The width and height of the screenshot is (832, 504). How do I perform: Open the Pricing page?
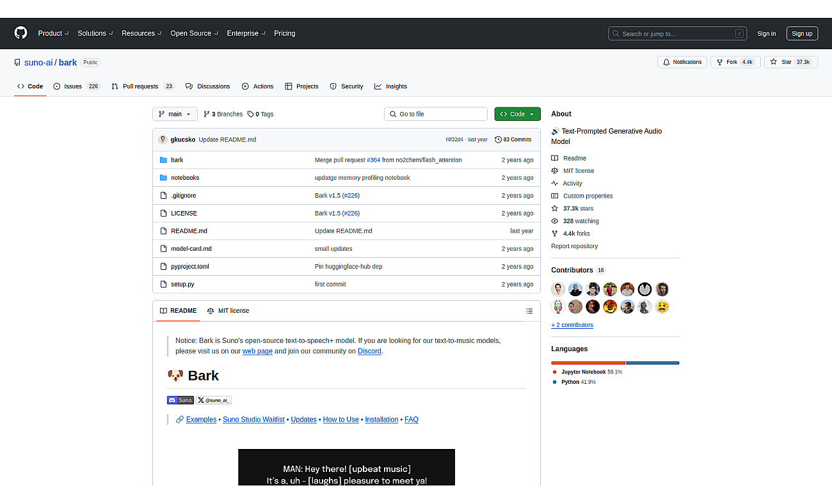click(285, 33)
